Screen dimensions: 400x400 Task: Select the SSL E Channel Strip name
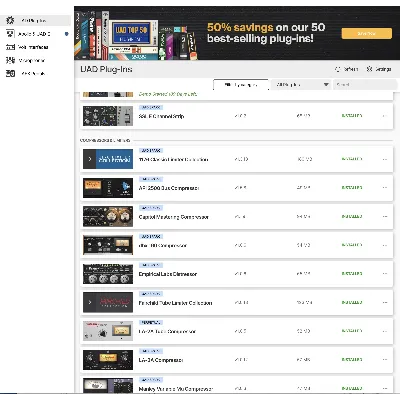pyautogui.click(x=161, y=116)
